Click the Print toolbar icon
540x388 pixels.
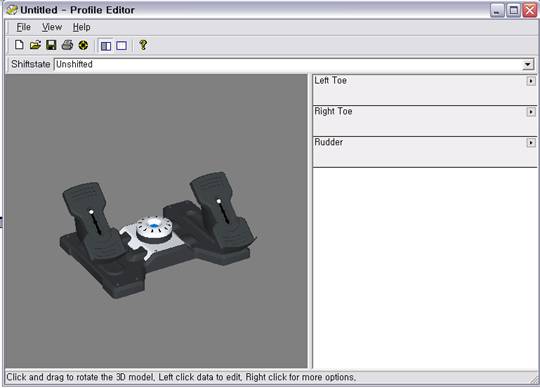point(67,45)
